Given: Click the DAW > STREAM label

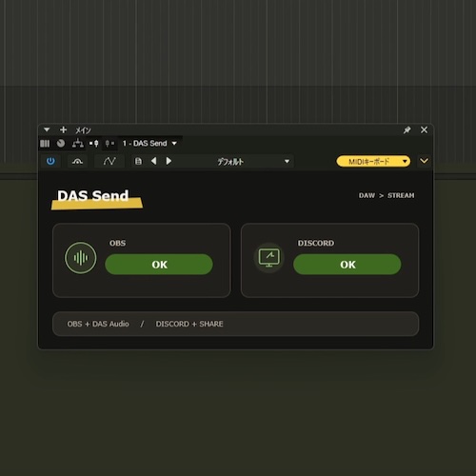Looking at the screenshot, I should click(x=387, y=195).
